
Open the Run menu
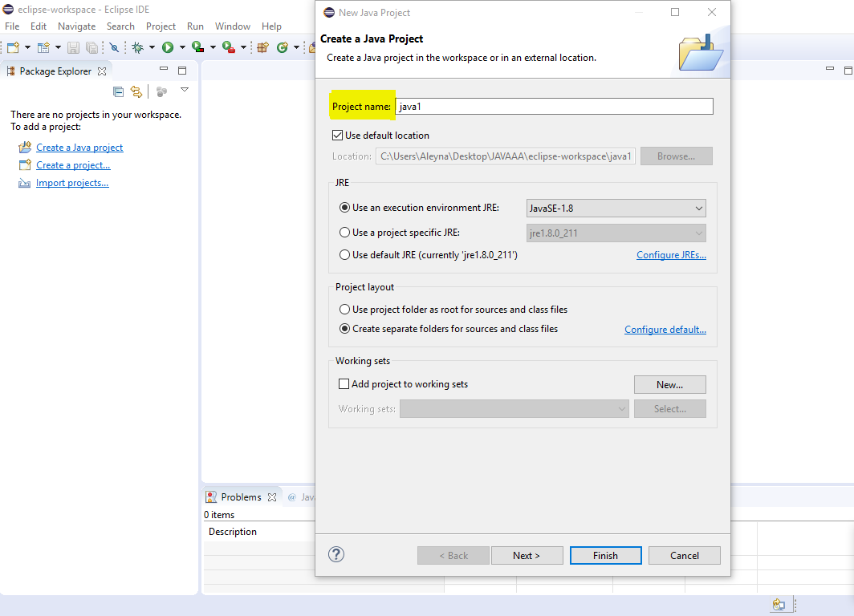click(x=195, y=26)
